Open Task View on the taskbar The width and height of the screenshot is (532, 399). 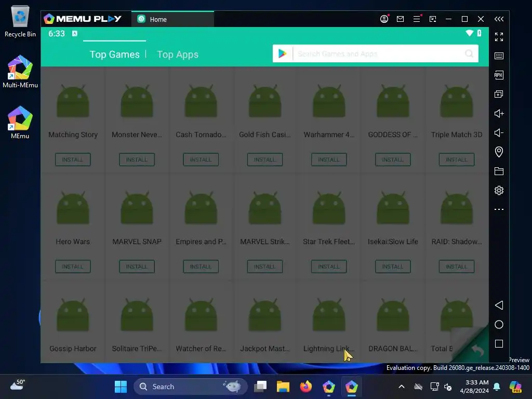pos(261,387)
